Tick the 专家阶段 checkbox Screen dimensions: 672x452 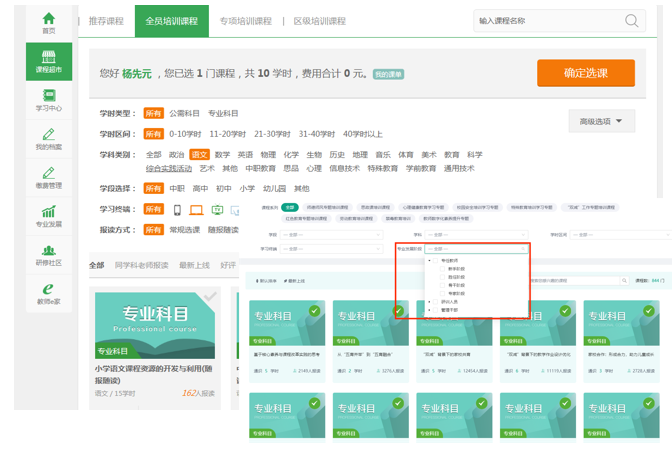(442, 293)
